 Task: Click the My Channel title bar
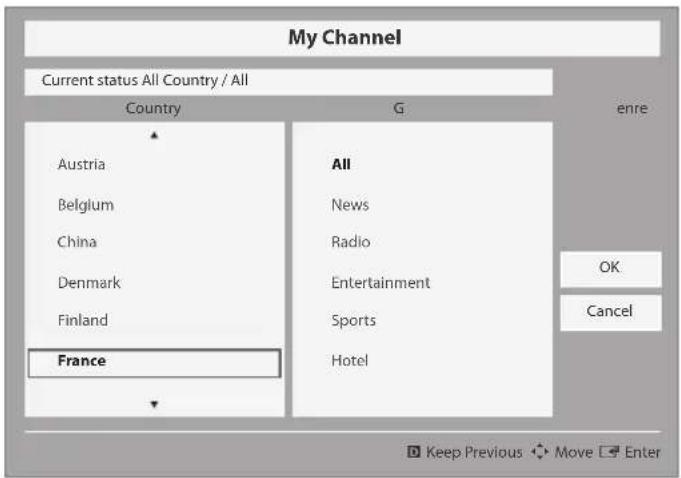coord(342,38)
